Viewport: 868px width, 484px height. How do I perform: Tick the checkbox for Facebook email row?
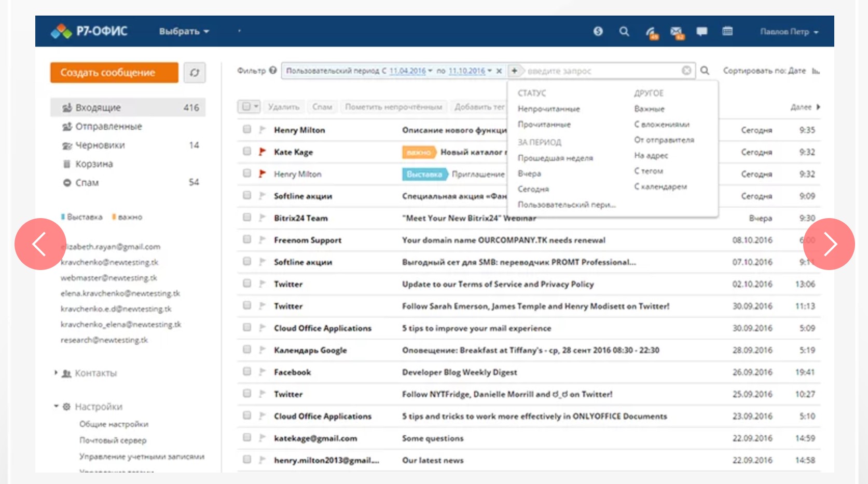point(247,372)
